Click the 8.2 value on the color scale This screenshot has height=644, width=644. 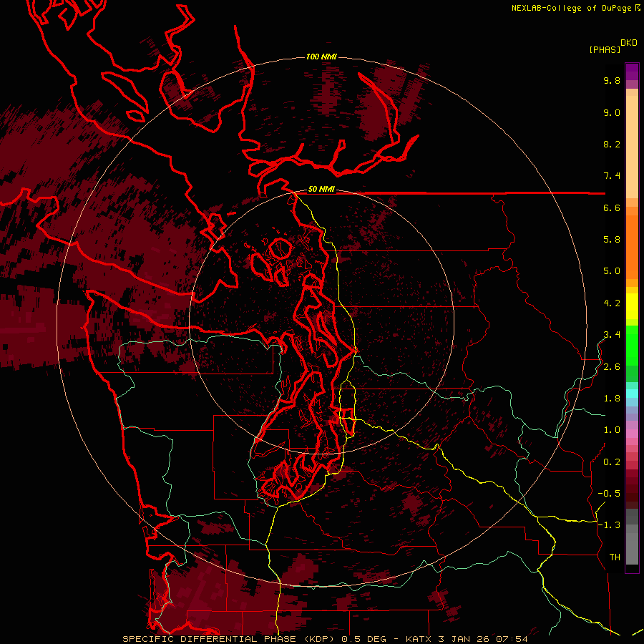click(x=612, y=144)
